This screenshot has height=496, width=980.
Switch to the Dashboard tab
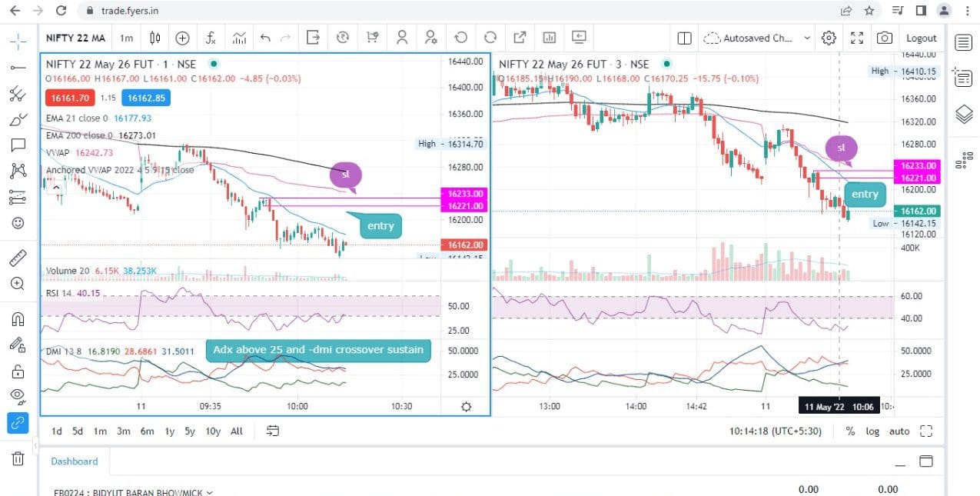tap(74, 461)
